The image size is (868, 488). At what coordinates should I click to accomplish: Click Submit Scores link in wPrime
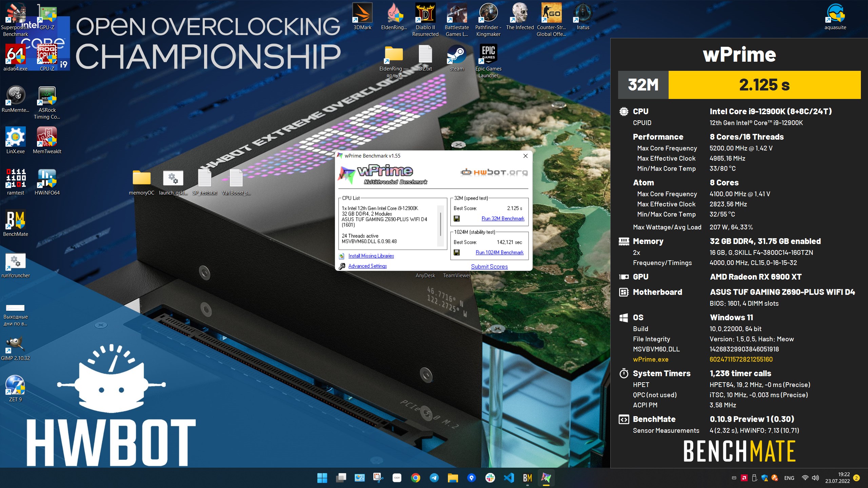(489, 267)
